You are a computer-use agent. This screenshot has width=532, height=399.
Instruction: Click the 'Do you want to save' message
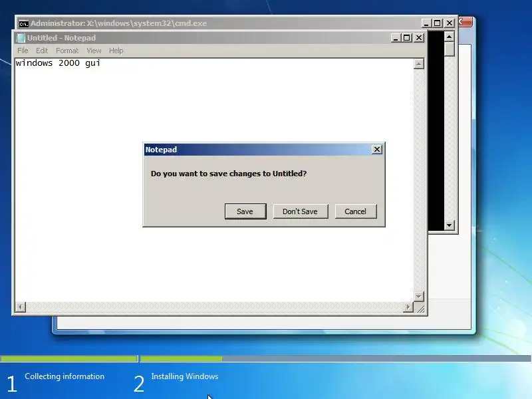(x=229, y=174)
